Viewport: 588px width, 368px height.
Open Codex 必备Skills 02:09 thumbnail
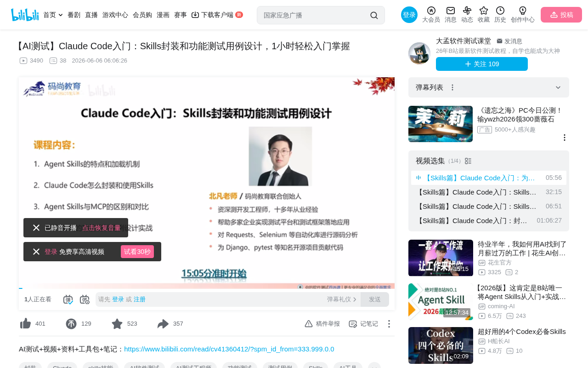tap(441, 345)
